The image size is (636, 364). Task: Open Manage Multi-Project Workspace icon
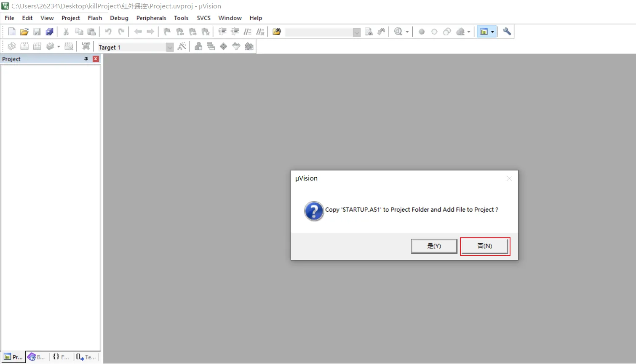click(211, 46)
